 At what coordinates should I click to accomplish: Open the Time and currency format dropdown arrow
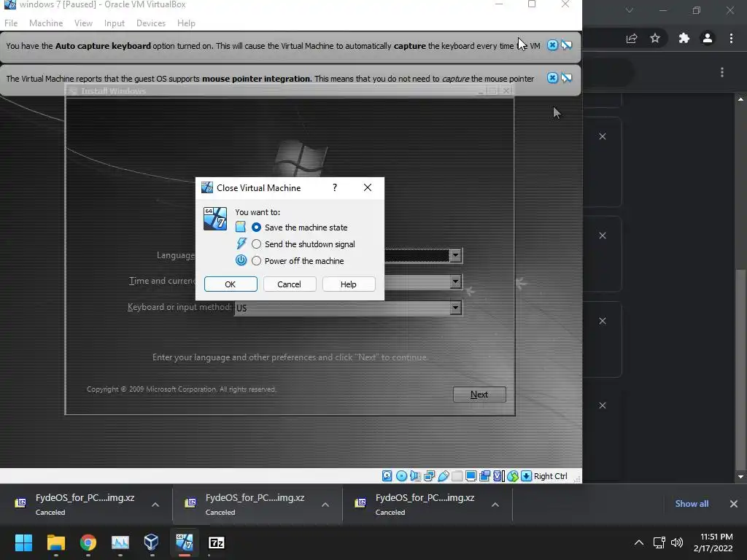click(455, 281)
